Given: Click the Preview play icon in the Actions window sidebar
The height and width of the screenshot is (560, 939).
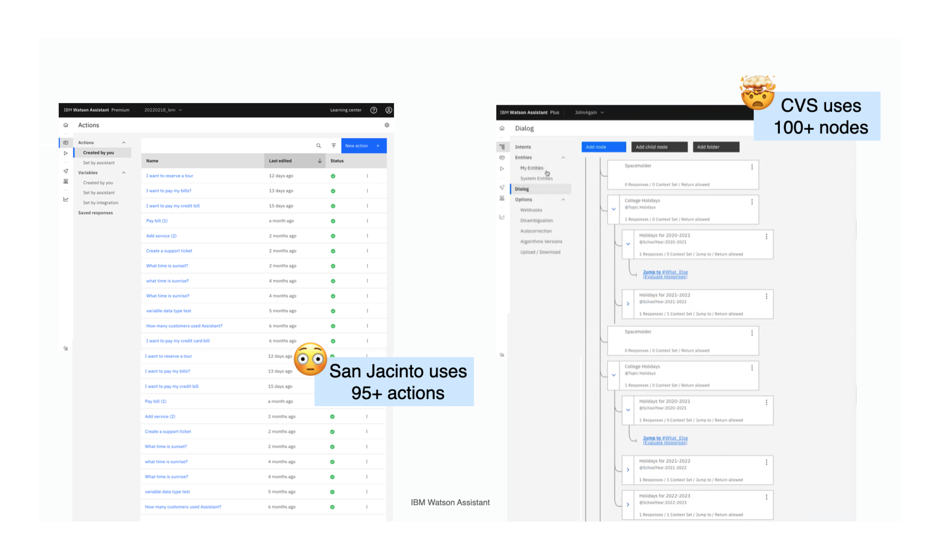Looking at the screenshot, I should coord(66,153).
